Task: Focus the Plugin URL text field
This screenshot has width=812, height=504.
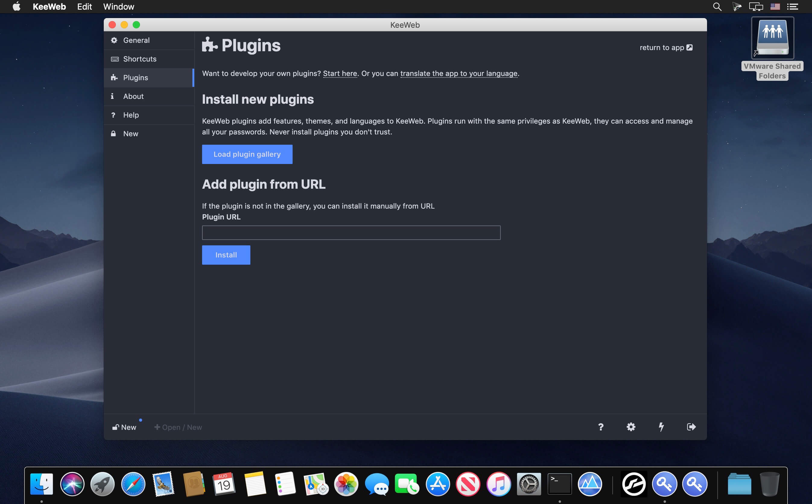Action: click(x=351, y=233)
